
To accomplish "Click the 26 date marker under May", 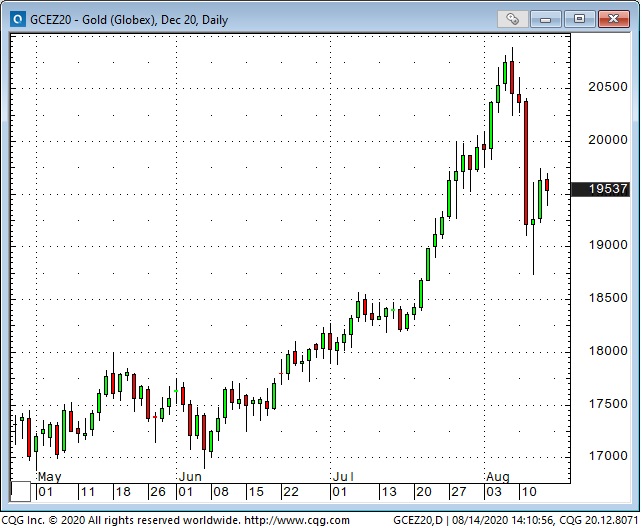I will (x=158, y=492).
